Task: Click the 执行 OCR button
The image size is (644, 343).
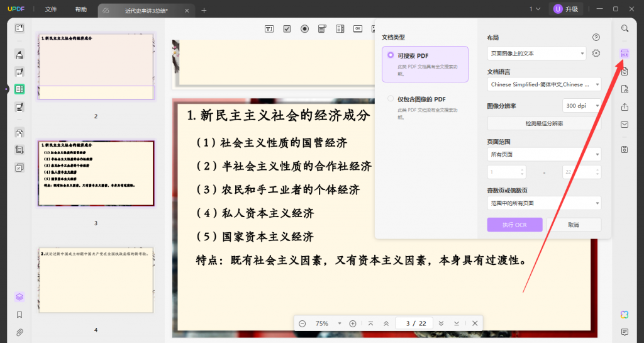Action: point(514,225)
